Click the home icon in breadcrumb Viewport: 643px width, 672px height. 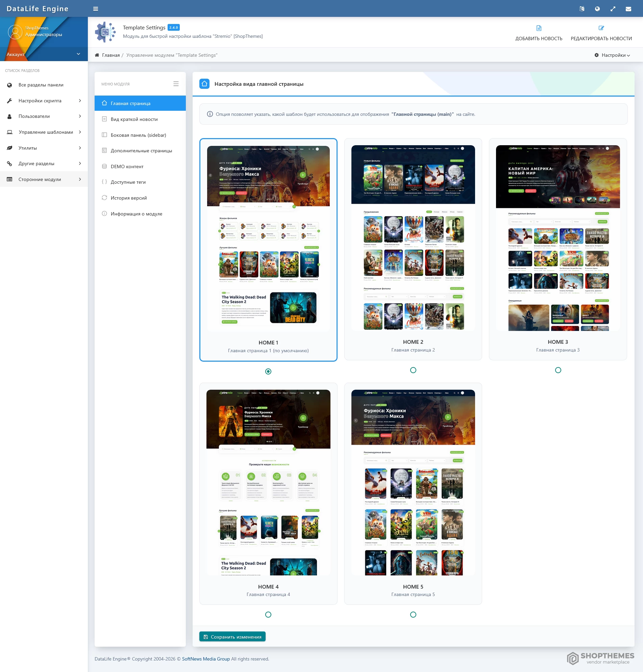click(97, 55)
